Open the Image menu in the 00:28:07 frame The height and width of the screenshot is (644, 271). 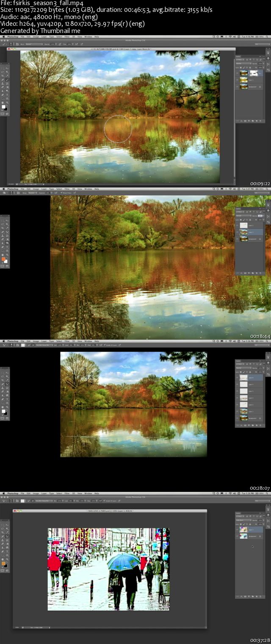(36, 341)
